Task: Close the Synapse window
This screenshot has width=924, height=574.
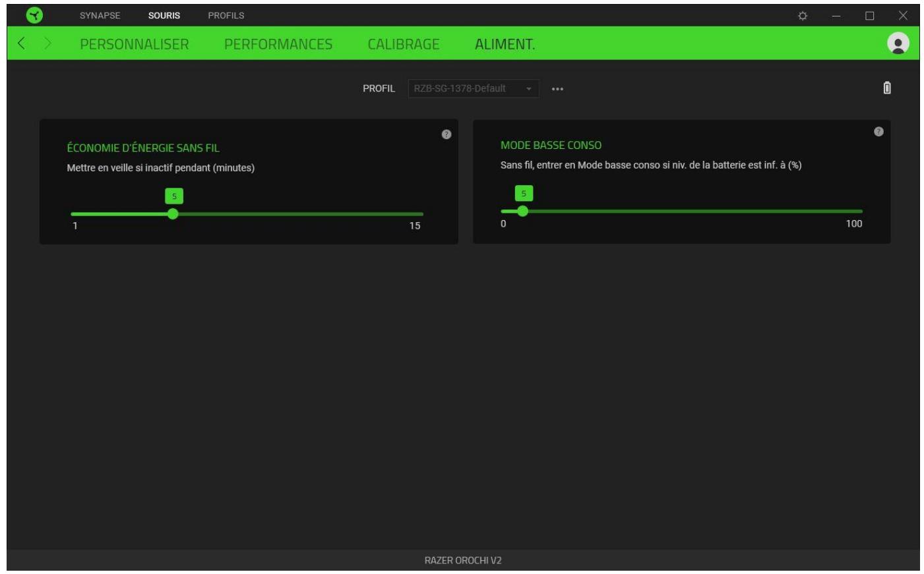Action: point(903,16)
